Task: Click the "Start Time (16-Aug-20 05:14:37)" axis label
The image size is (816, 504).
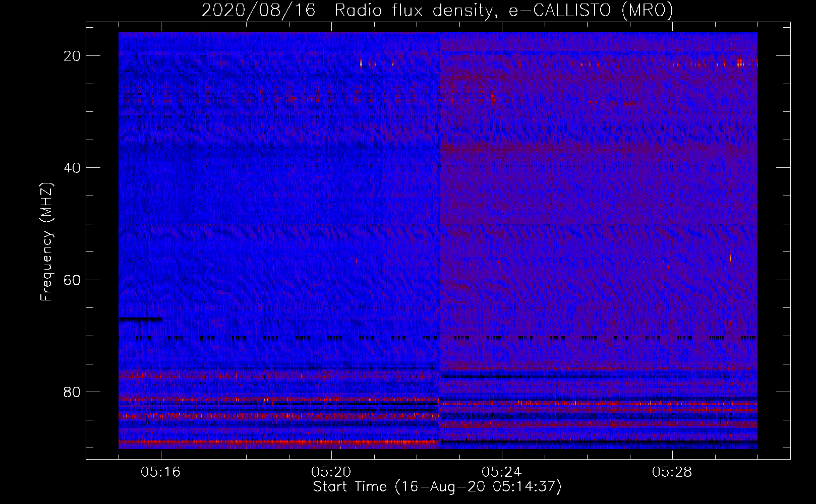Action: click(437, 487)
